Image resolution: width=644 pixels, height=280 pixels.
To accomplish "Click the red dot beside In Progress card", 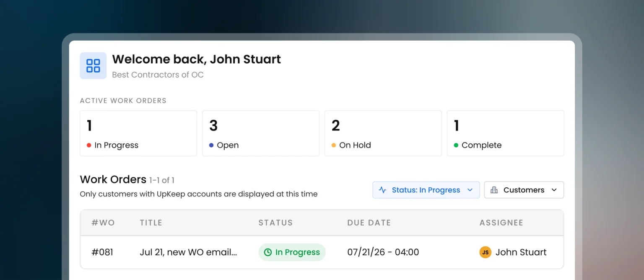I will point(89,145).
